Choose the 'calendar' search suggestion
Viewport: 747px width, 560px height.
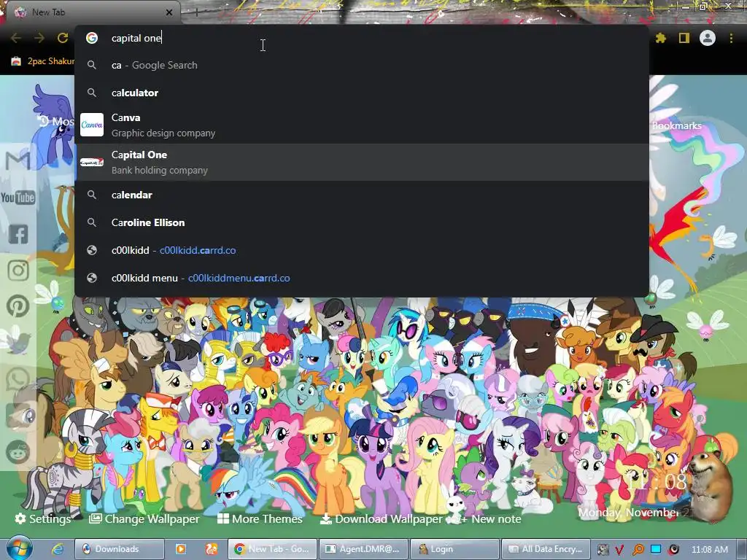pyautogui.click(x=362, y=195)
